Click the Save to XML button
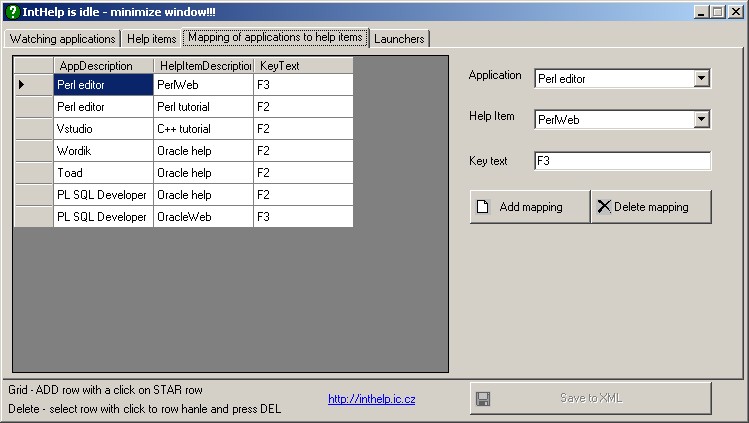This screenshot has height=423, width=749. pos(590,398)
